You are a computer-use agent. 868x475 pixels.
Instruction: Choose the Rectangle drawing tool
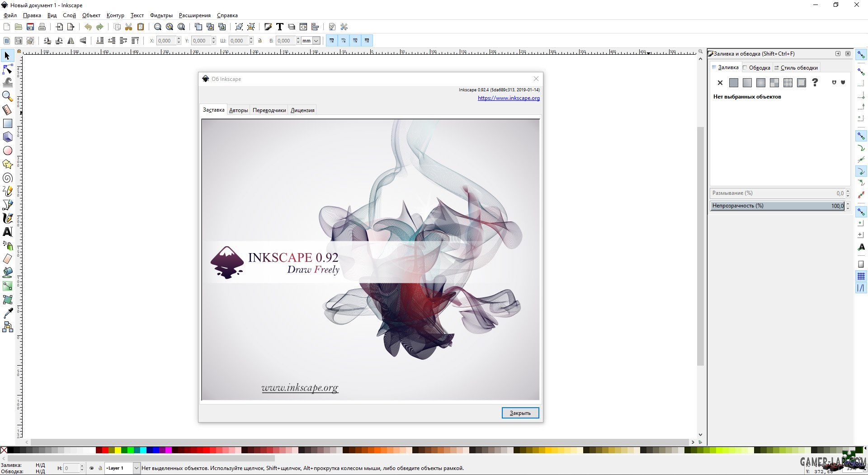[7, 123]
